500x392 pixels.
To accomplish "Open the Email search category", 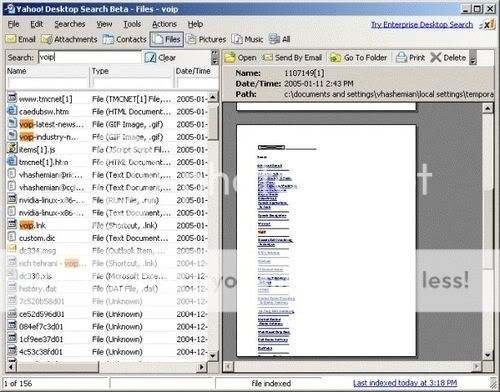I will (21, 39).
